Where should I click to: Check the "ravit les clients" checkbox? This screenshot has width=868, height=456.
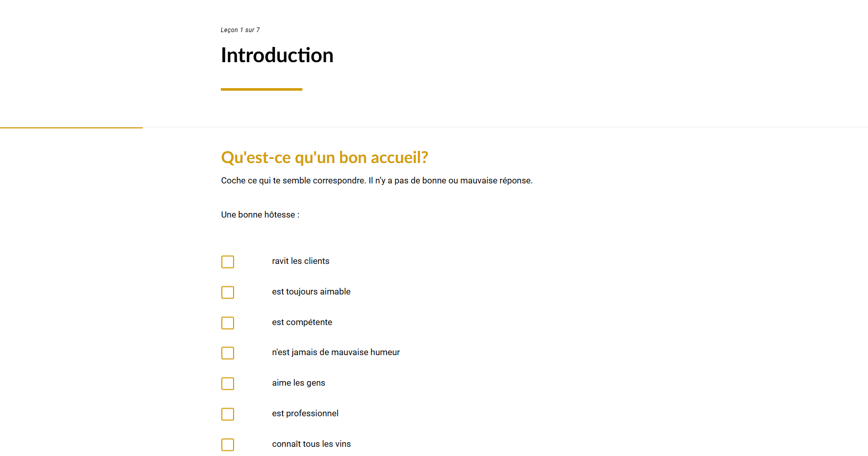pyautogui.click(x=227, y=262)
